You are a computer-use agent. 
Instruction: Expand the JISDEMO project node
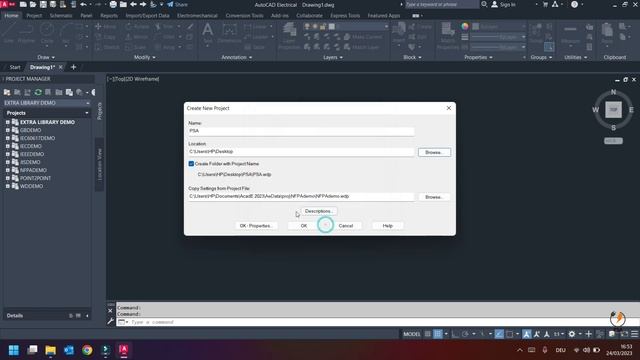[7, 162]
